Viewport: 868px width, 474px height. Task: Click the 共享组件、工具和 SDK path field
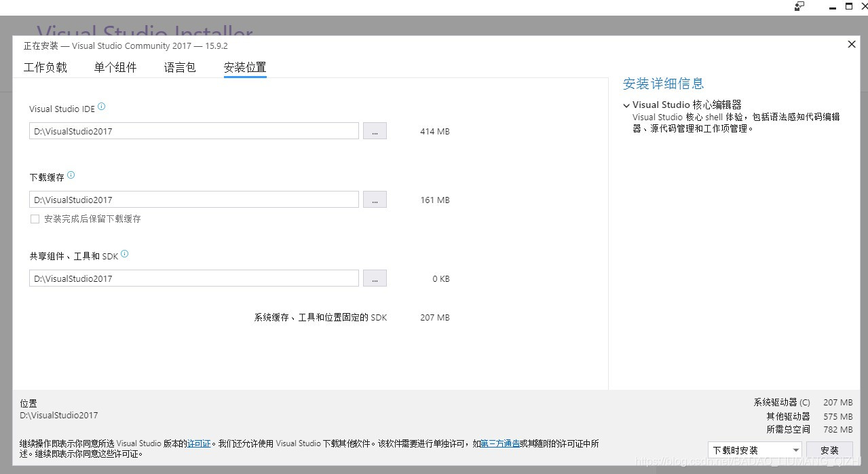coord(194,278)
